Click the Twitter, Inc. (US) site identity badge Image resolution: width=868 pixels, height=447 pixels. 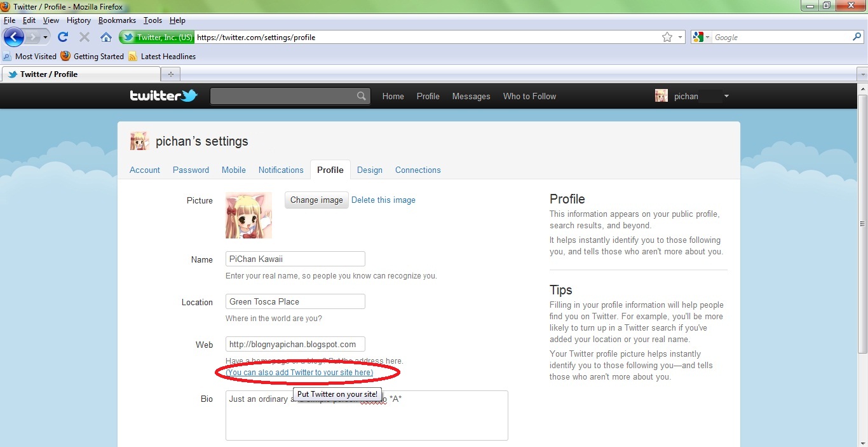point(157,38)
